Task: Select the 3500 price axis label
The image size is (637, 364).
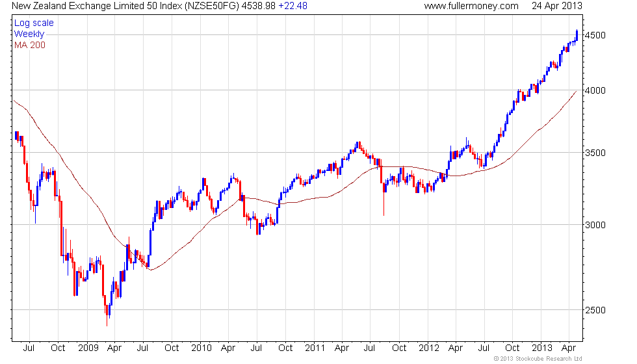Action: coord(595,153)
